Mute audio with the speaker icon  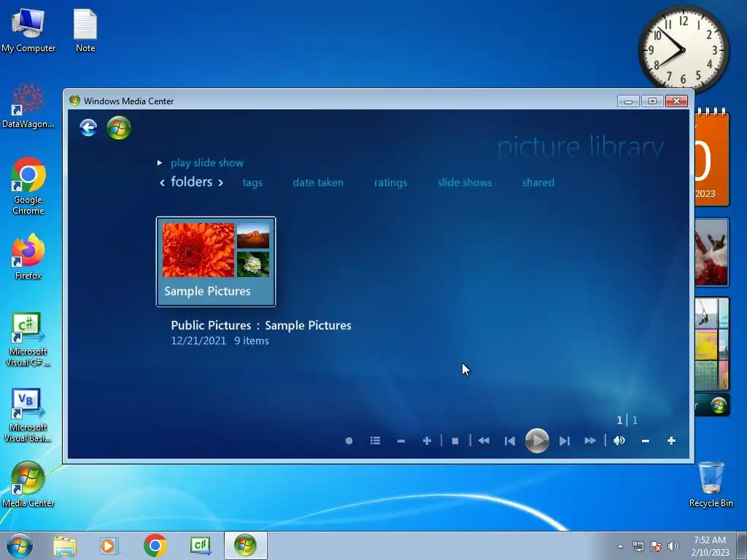coord(619,441)
